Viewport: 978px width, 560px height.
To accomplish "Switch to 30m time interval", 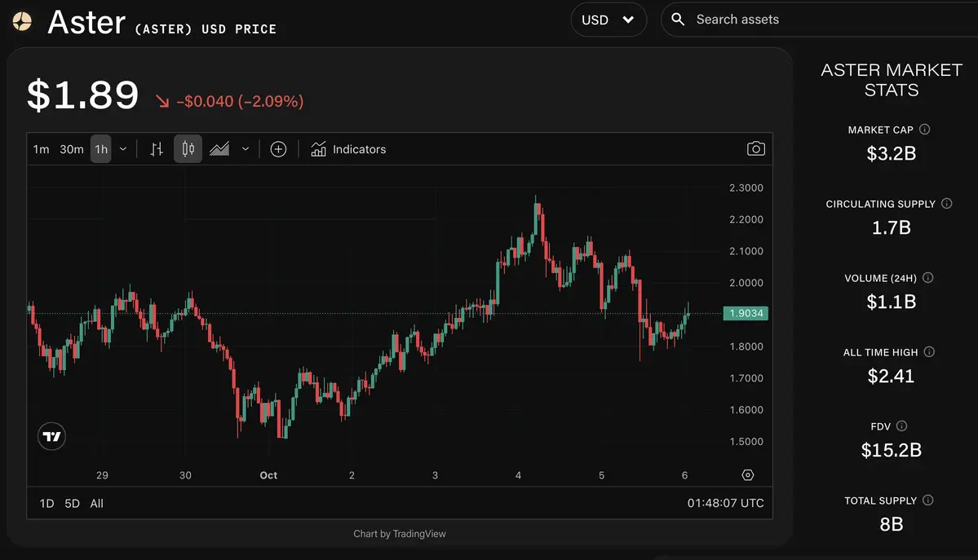I will 72,149.
